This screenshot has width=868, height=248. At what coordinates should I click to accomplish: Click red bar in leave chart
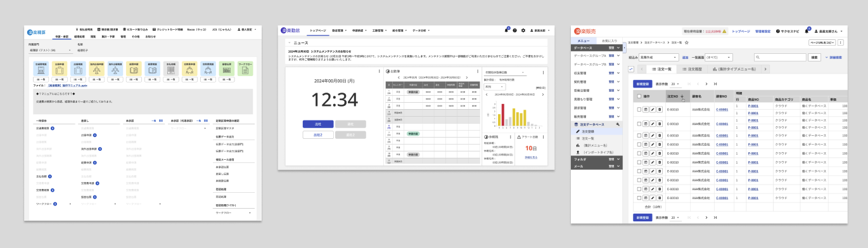(x=503, y=115)
